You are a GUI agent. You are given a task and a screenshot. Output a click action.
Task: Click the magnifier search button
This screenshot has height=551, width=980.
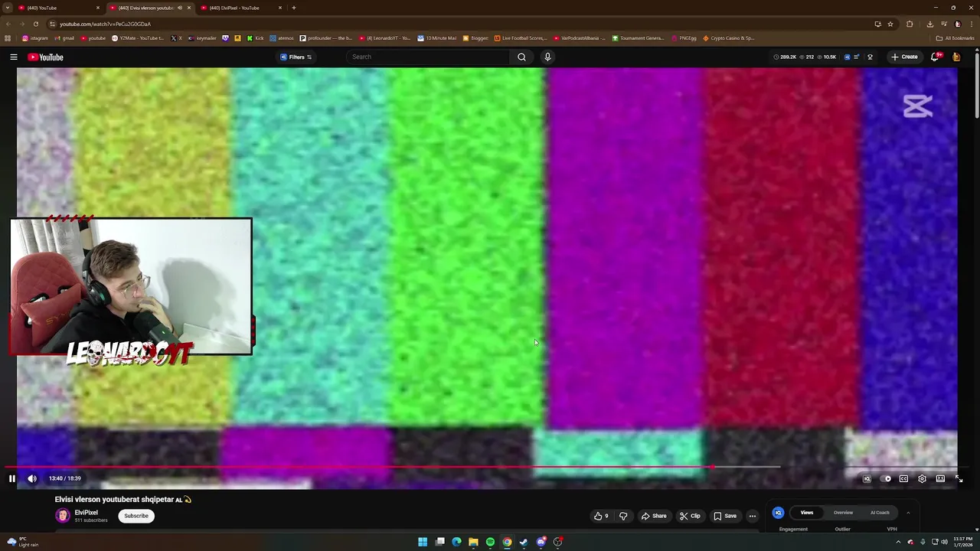pyautogui.click(x=521, y=57)
